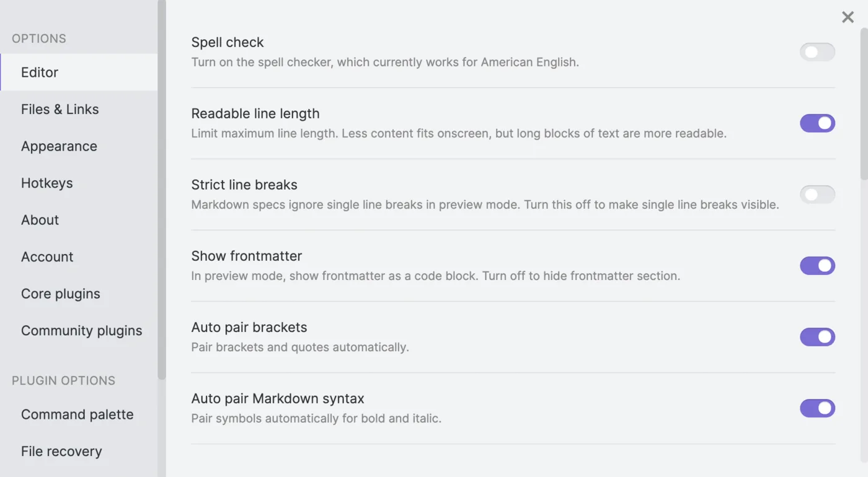Toggle Auto pair Markdown syntax off
The image size is (868, 477).
tap(817, 408)
